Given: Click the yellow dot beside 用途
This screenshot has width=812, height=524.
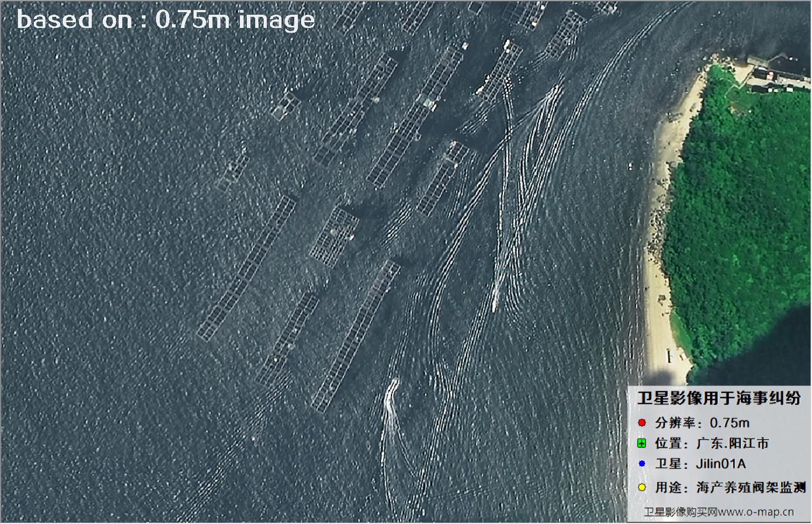Looking at the screenshot, I should pyautogui.click(x=642, y=488).
